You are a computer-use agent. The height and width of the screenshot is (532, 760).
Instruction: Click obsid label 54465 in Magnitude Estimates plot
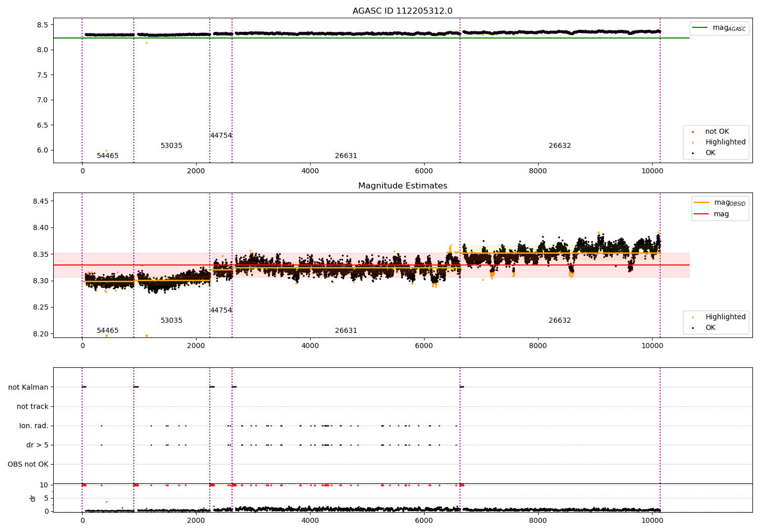tap(107, 331)
